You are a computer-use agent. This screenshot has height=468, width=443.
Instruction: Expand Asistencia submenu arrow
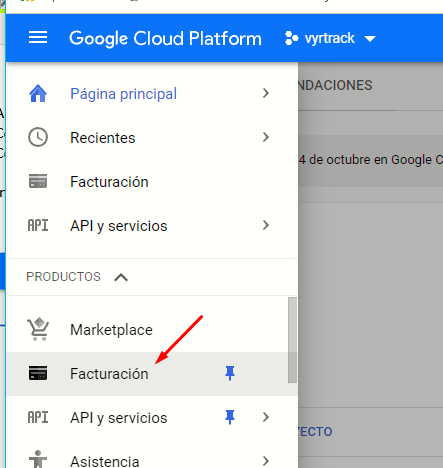pos(266,461)
